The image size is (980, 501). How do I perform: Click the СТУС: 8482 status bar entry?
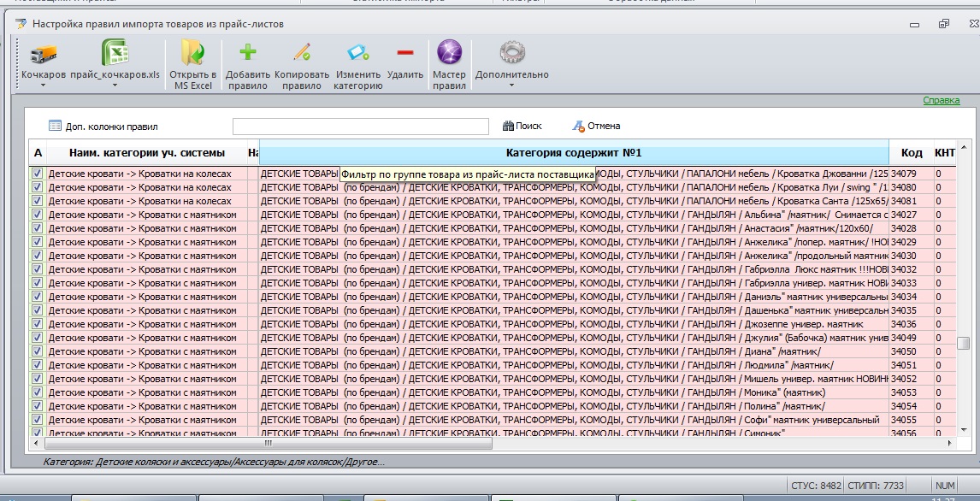816,486
